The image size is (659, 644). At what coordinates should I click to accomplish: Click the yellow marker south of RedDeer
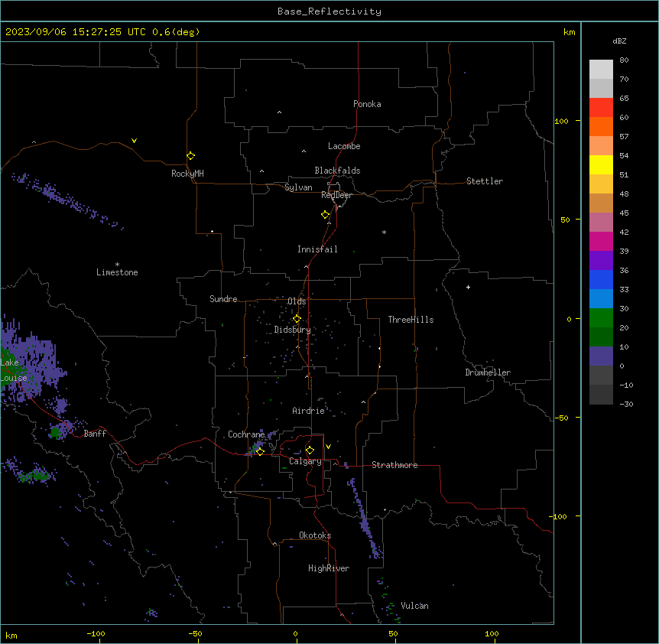pos(325,215)
